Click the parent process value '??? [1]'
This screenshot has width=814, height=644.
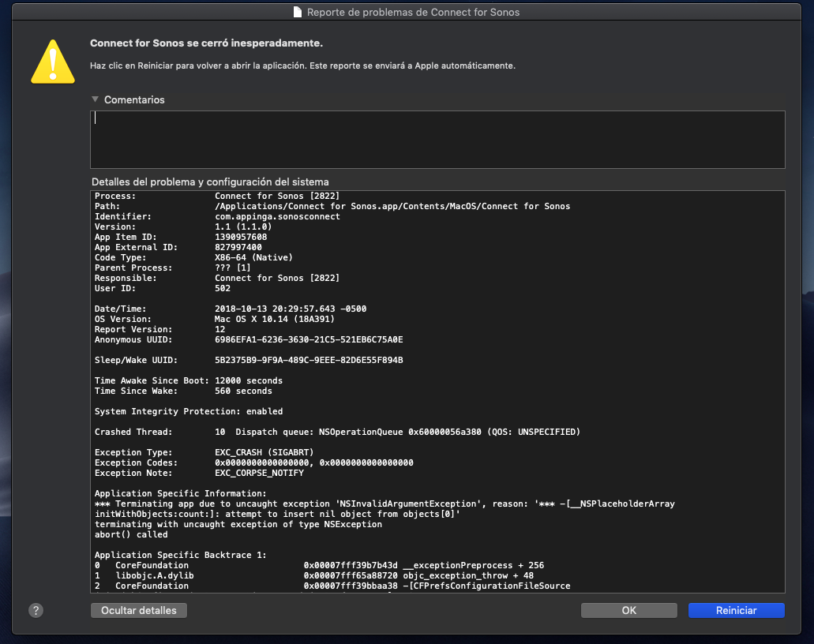233,268
